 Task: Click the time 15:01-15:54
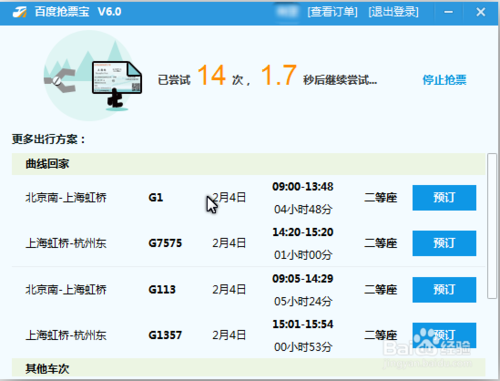point(303,324)
